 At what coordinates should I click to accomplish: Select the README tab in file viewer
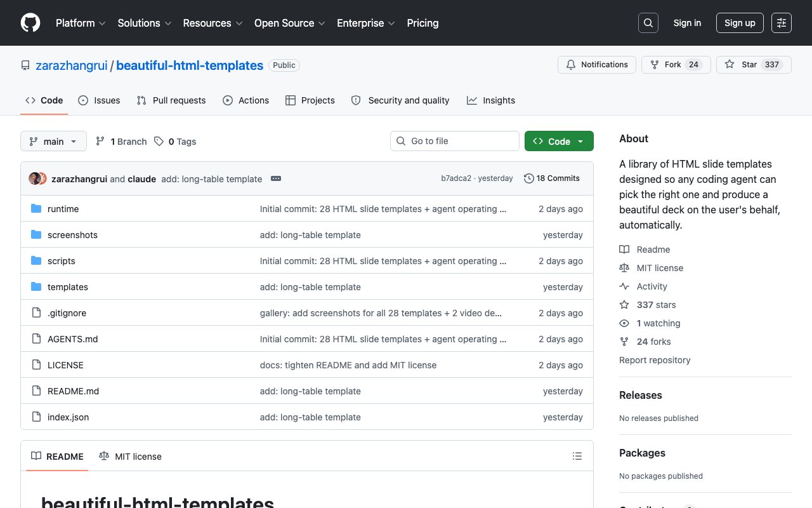pyautogui.click(x=57, y=457)
